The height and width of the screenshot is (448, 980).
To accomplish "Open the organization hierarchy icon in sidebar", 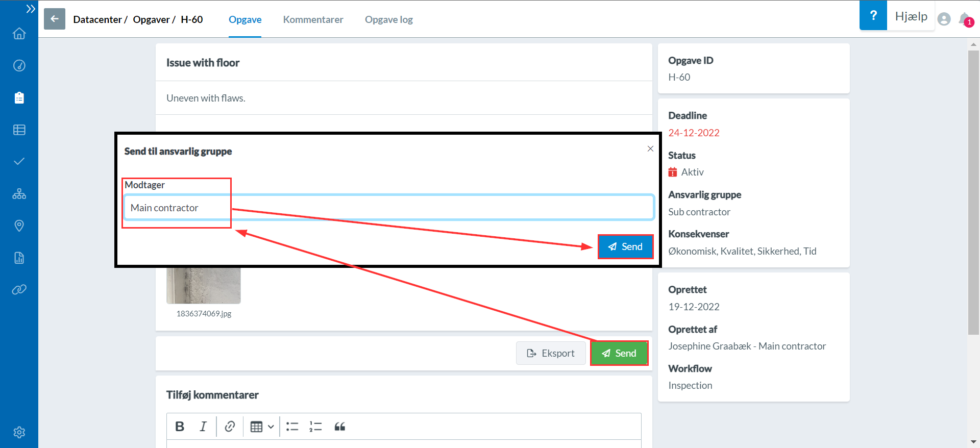I will tap(19, 194).
